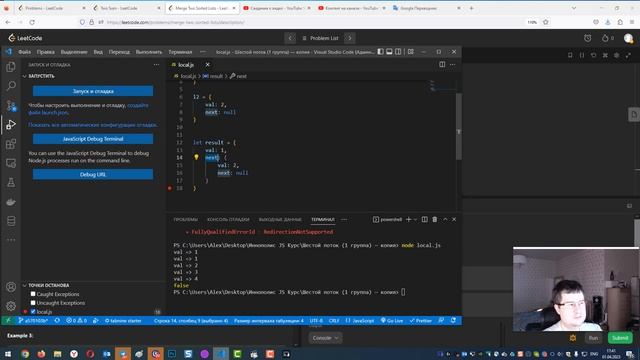Image resolution: width=640 pixels, height=360 pixels.
Task: Kill terminal with the trash icon
Action: point(435,219)
